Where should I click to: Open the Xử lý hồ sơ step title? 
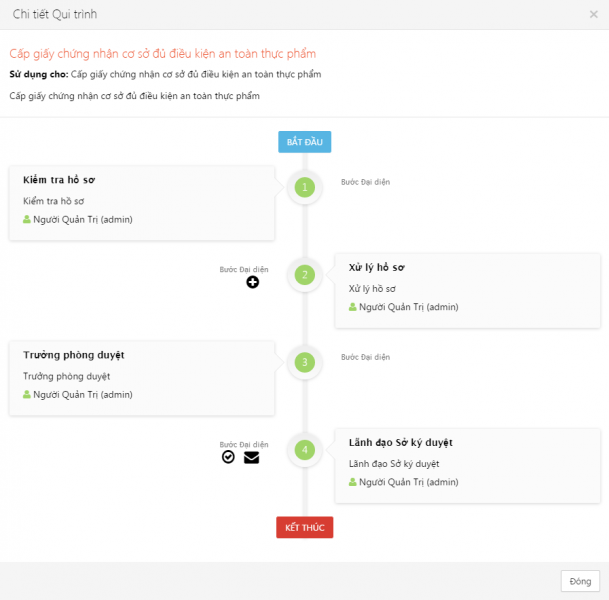click(376, 268)
